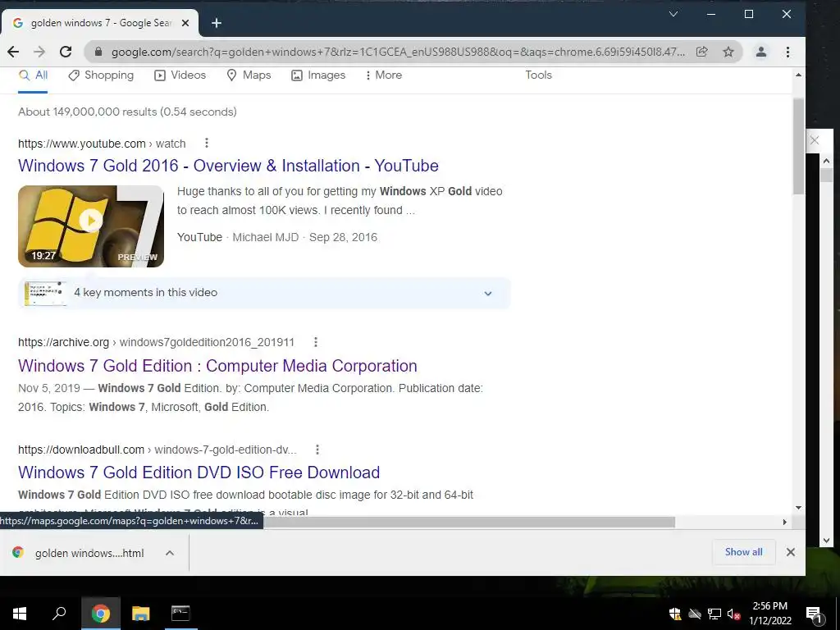Open Command Prompt taskbar icon
The height and width of the screenshot is (630, 840).
180,614
